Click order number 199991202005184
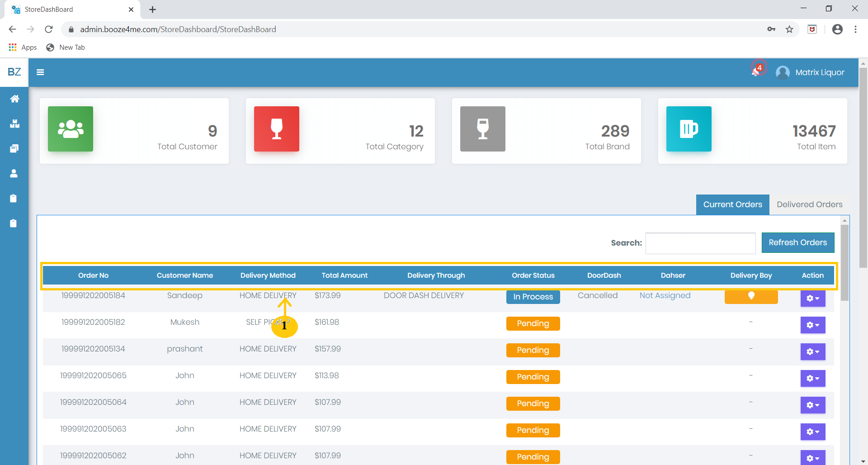 coord(93,295)
